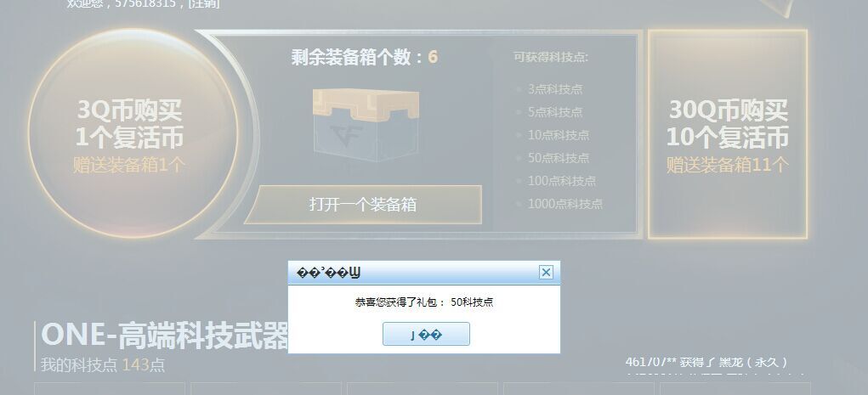The height and width of the screenshot is (395, 868).
Task: Click the ONE-高端科技武器 section heading
Action: click(165, 336)
